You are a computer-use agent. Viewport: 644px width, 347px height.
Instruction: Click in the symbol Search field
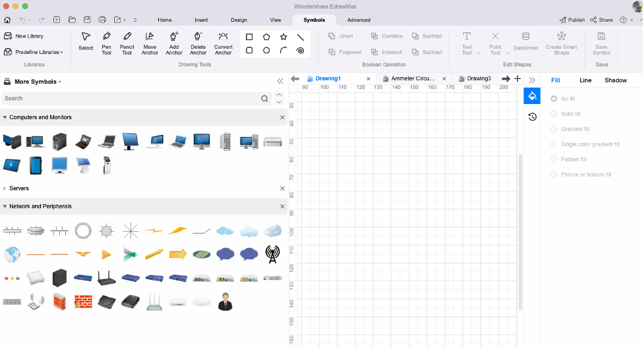click(x=131, y=99)
